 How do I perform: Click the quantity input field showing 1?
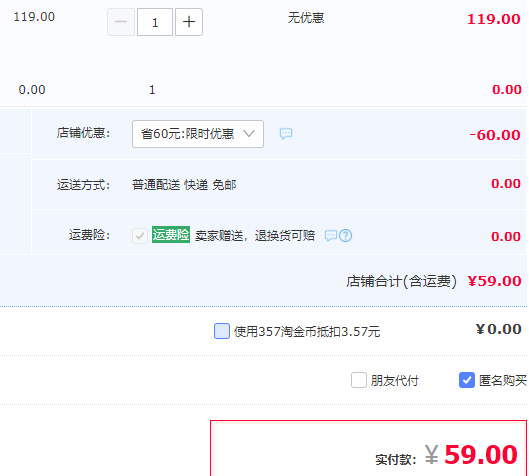[155, 22]
